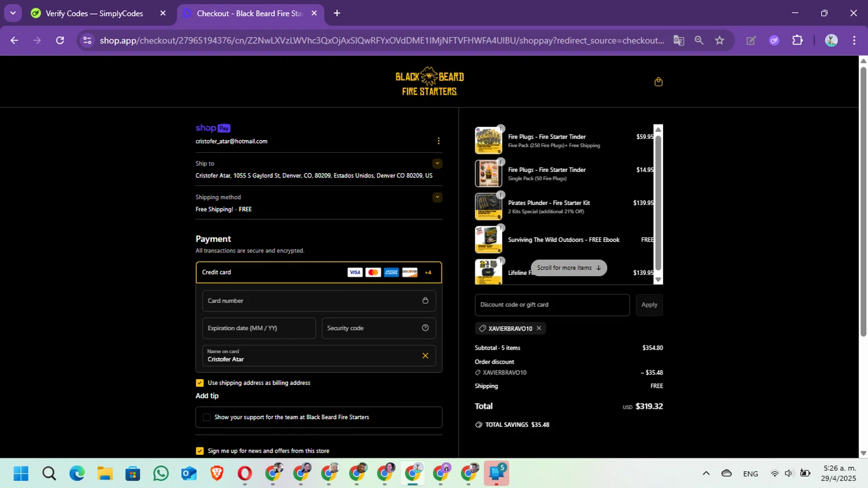Image resolution: width=868 pixels, height=488 pixels.
Task: Click Fire Plugs Five Pack thumbnail
Action: [488, 140]
